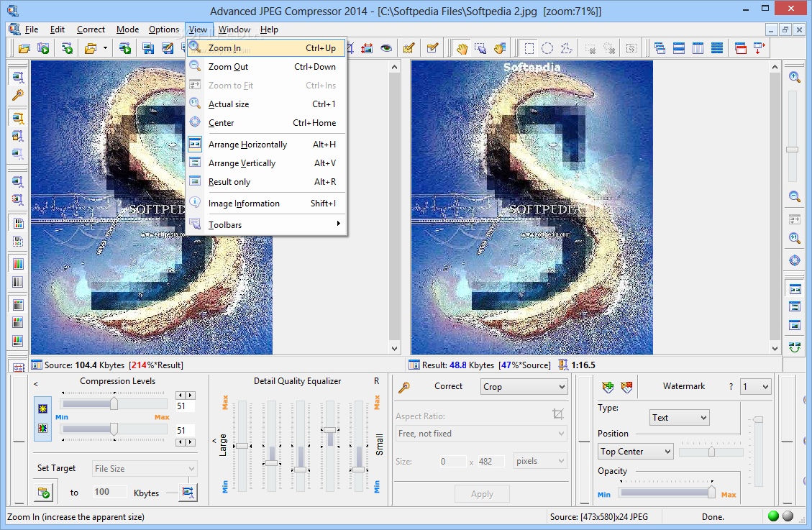This screenshot has height=530, width=812.
Task: Select Arrange Horizontally menu entry
Action: (x=266, y=145)
